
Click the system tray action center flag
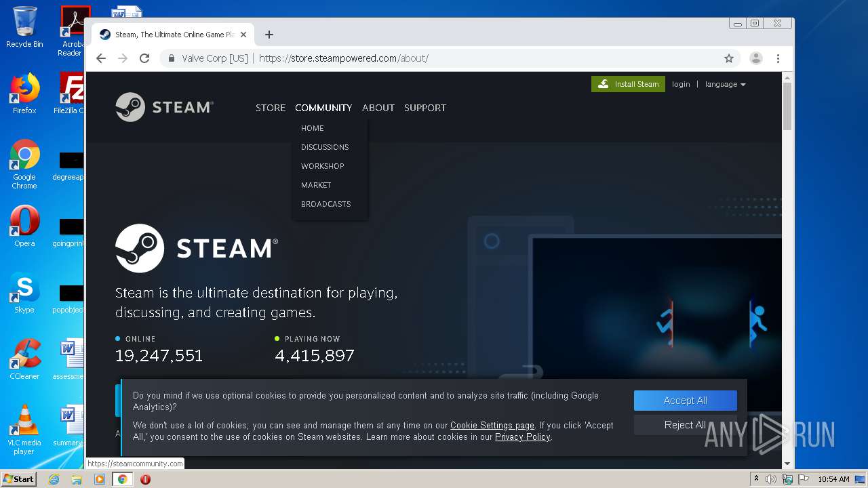804,479
